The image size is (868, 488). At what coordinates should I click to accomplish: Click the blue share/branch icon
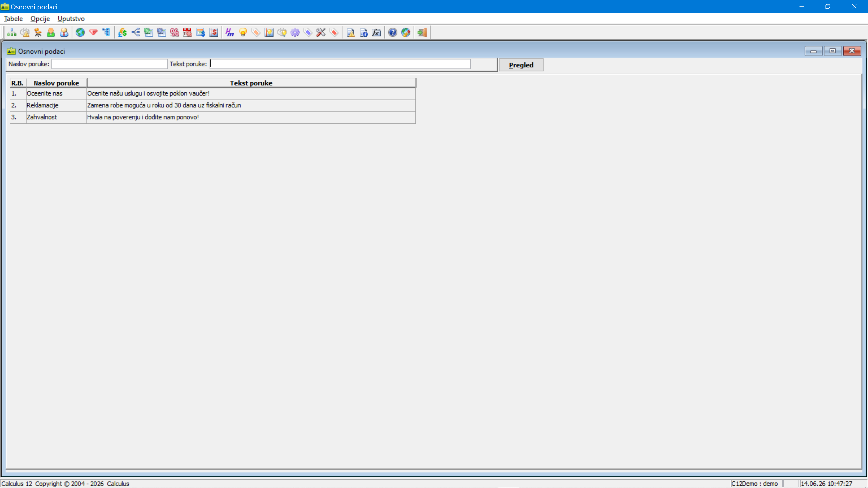pos(135,32)
